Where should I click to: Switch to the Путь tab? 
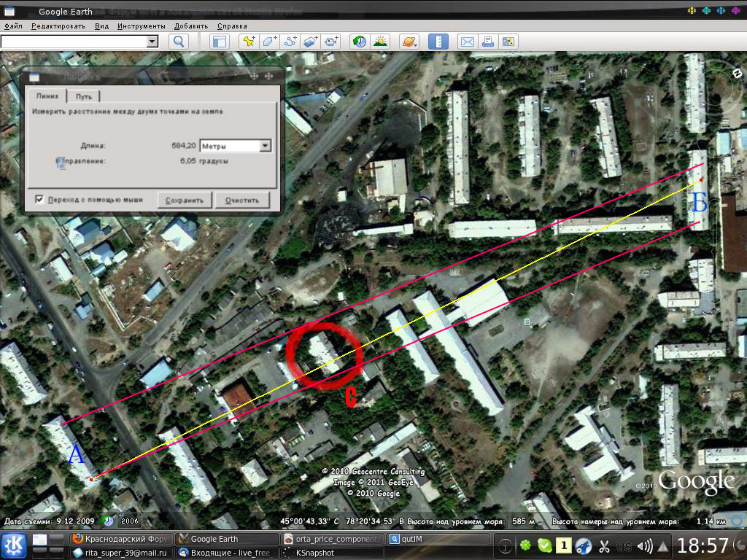tap(83, 96)
